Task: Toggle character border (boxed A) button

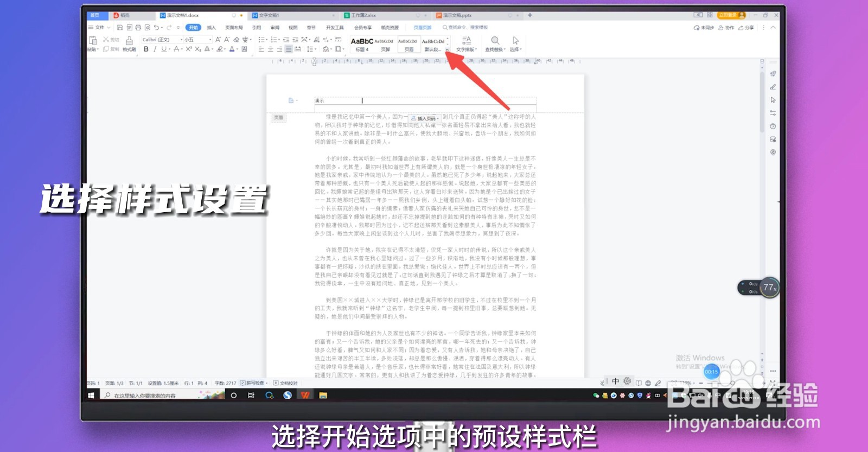Action: pyautogui.click(x=244, y=49)
